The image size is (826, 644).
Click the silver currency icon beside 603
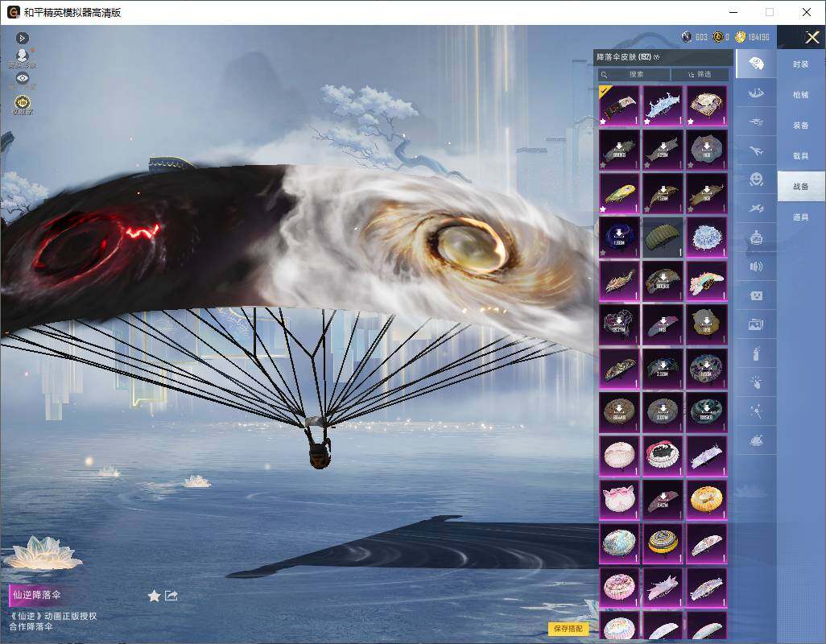687,37
